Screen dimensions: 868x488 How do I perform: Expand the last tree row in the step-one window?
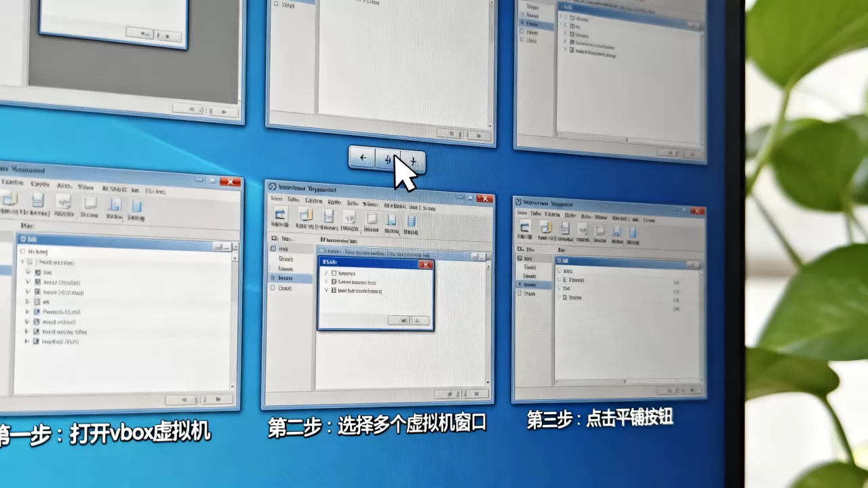(x=26, y=342)
